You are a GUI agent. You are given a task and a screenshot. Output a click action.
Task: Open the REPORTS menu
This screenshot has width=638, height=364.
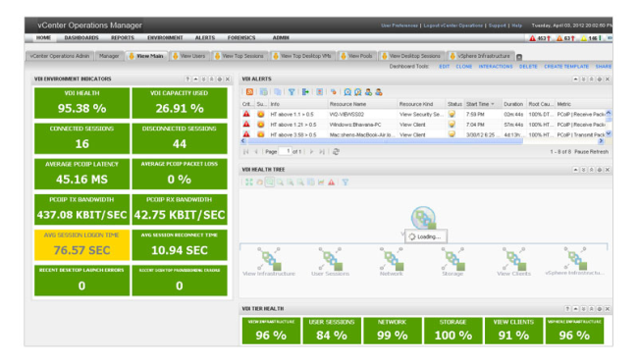pyautogui.click(x=123, y=38)
